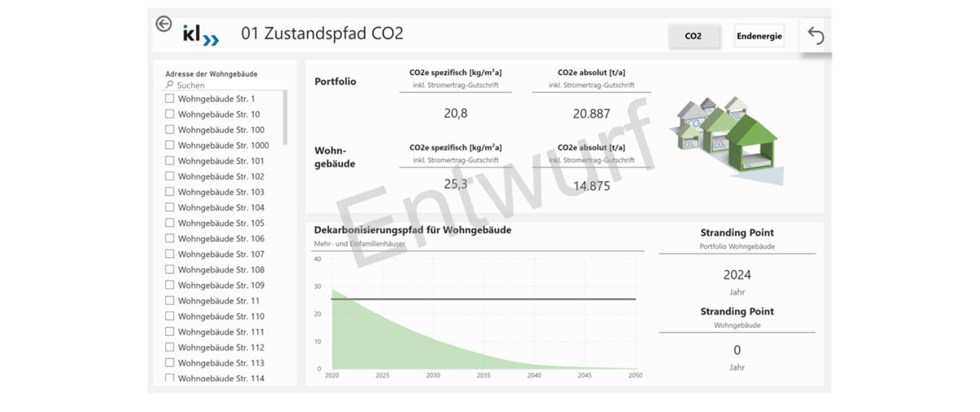The height and width of the screenshot is (412, 980).
Task: Click the Portfolio CO2e spezifisch value 20,8
Action: point(455,113)
